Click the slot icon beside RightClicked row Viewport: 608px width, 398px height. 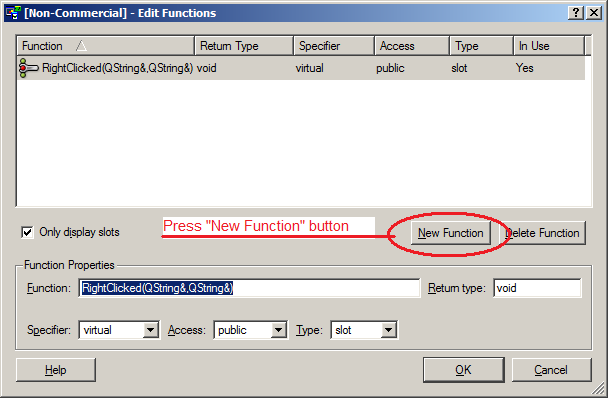click(x=29, y=68)
